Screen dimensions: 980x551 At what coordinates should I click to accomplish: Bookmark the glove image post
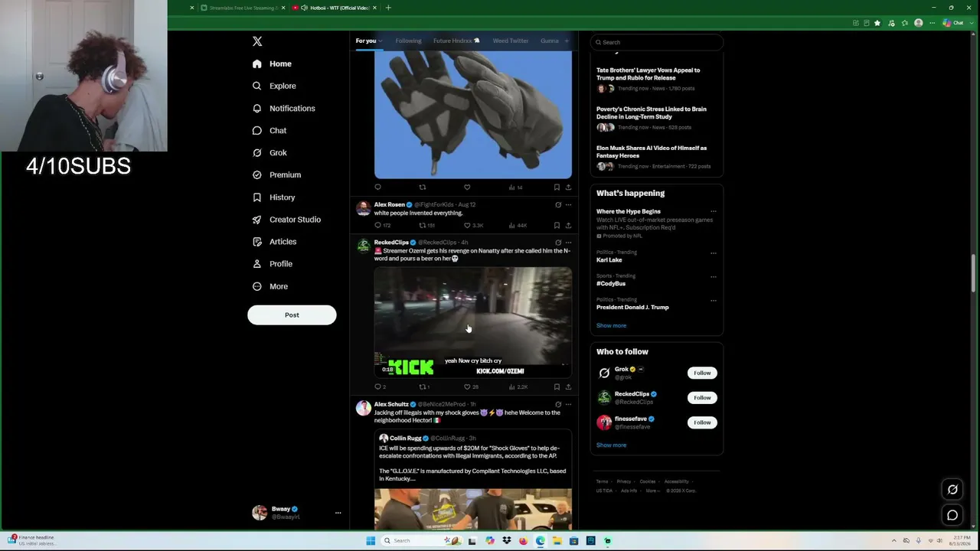557,187
